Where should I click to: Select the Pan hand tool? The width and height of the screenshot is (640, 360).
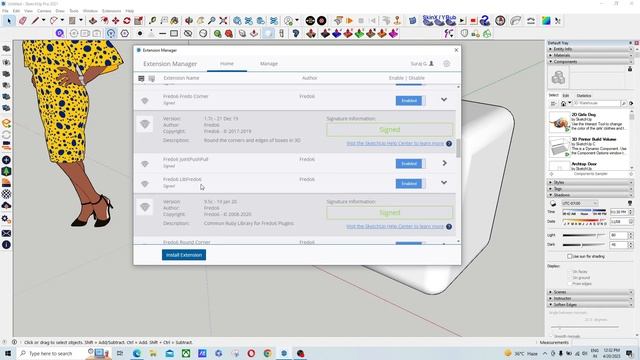pos(200,20)
